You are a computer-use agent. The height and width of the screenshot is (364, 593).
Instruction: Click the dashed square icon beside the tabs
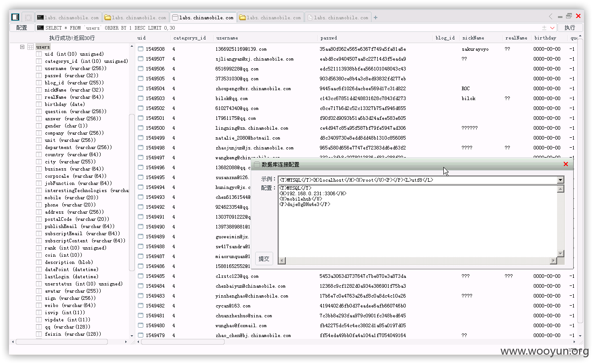[x=28, y=18]
